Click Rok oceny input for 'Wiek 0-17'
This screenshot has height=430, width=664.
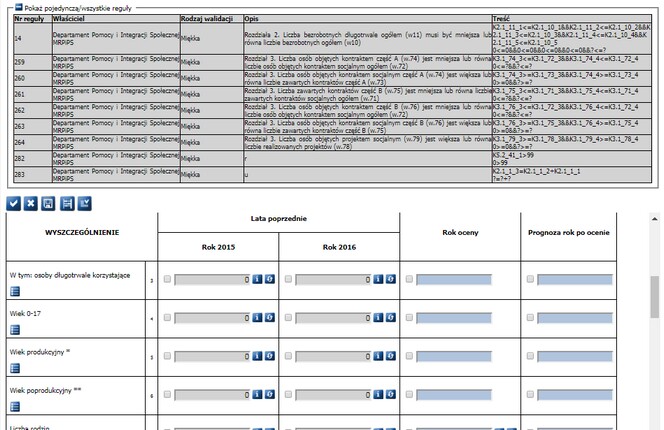click(455, 318)
